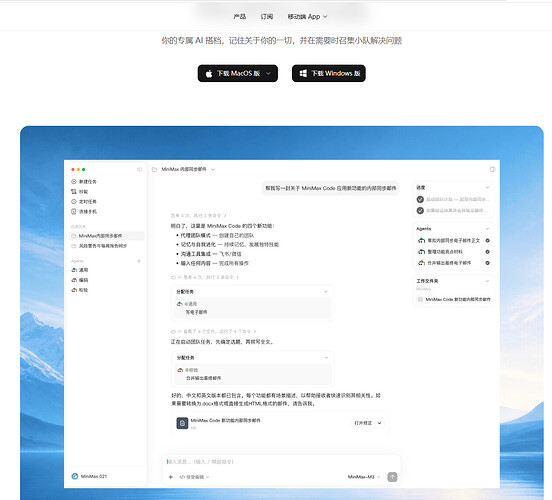552x500 pixels.
Task: Collapse the first 分配任务 card
Action: pos(326,292)
